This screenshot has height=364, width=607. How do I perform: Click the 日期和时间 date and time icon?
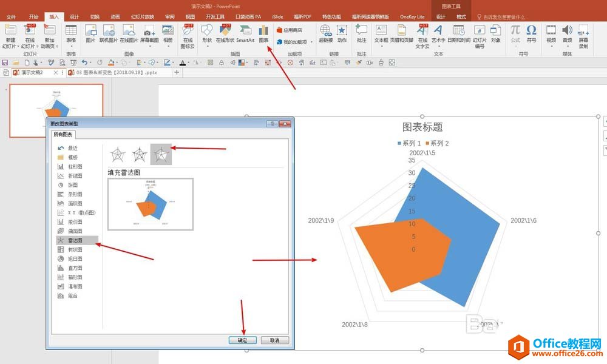pos(459,33)
